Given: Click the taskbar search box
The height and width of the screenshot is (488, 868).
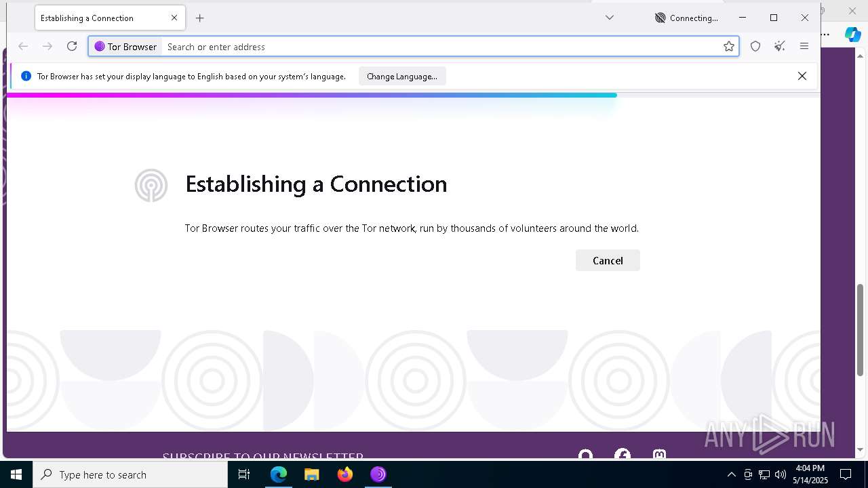Looking at the screenshot, I should pos(130,474).
